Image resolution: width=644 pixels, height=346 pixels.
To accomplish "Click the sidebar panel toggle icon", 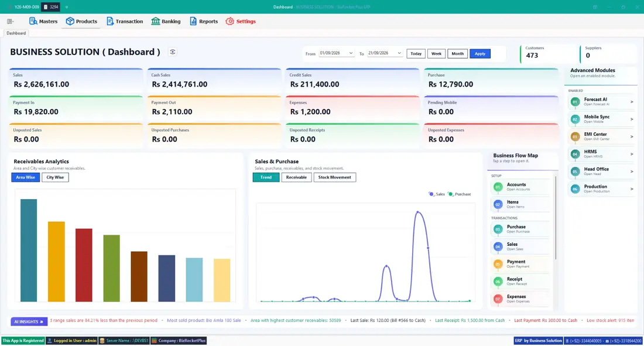I will pyautogui.click(x=11, y=21).
